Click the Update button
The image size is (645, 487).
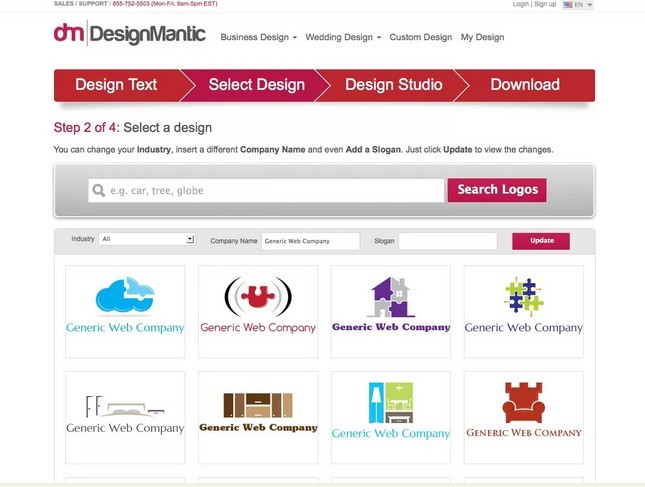pyautogui.click(x=541, y=241)
